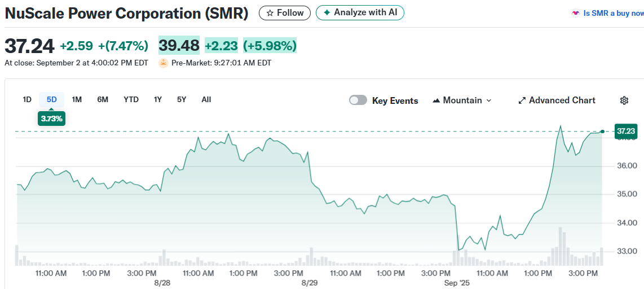644x289 pixels.
Task: Select the 5Y range tab
Action: coord(182,99)
